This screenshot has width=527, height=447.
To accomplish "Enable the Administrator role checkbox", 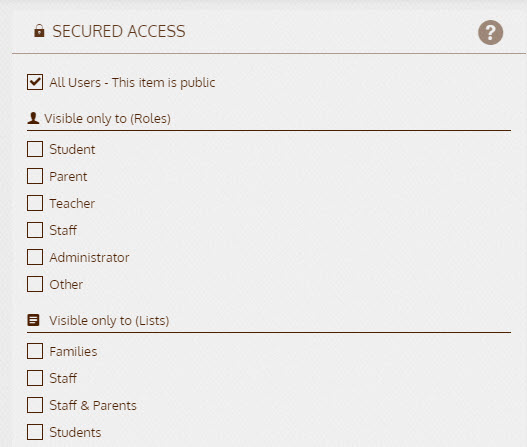I will pyautogui.click(x=35, y=257).
